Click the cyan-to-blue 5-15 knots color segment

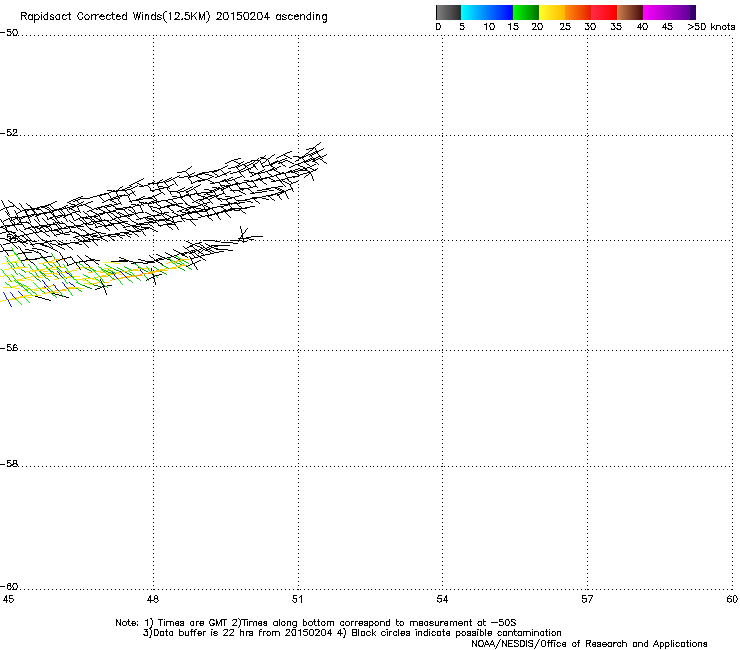[x=487, y=12]
